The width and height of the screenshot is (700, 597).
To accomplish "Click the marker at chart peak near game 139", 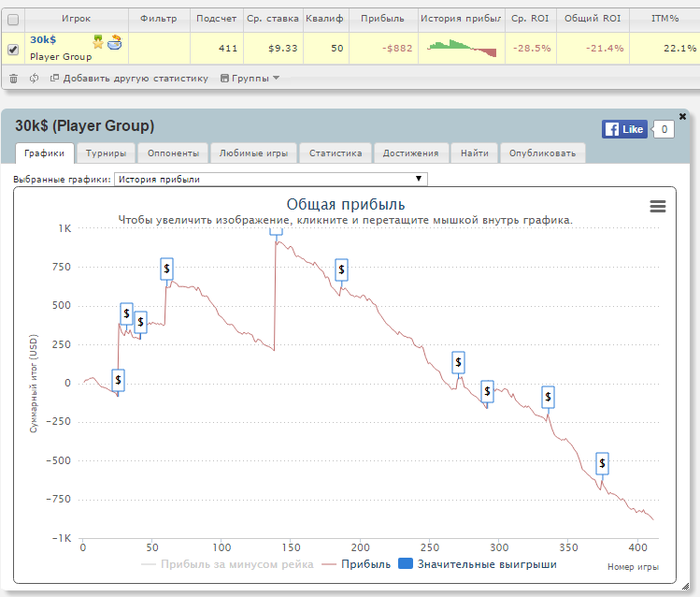I will click(x=276, y=232).
